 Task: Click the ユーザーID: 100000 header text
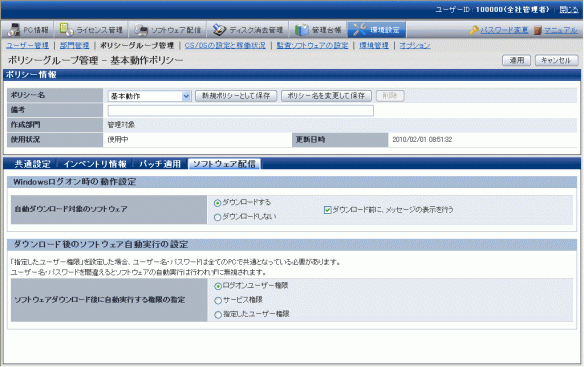point(492,10)
